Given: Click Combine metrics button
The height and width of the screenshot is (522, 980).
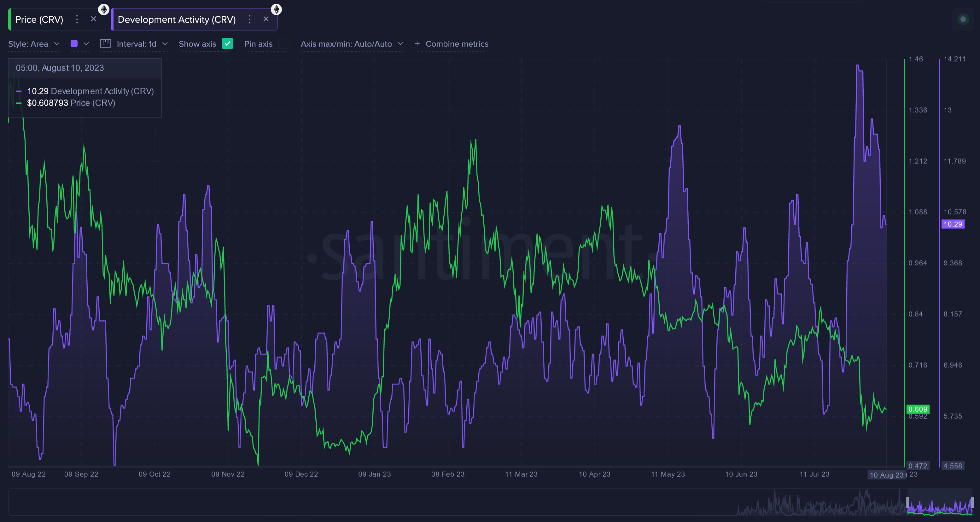Looking at the screenshot, I should pos(457,44).
